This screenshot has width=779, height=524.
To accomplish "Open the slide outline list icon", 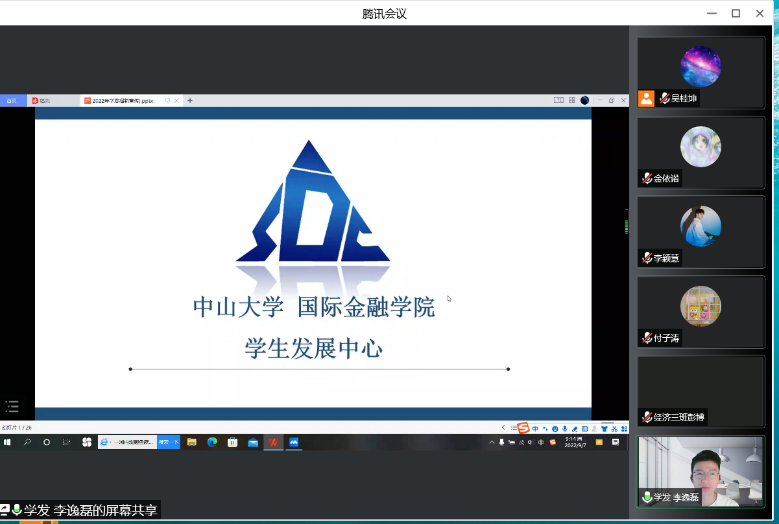I will click(12, 406).
